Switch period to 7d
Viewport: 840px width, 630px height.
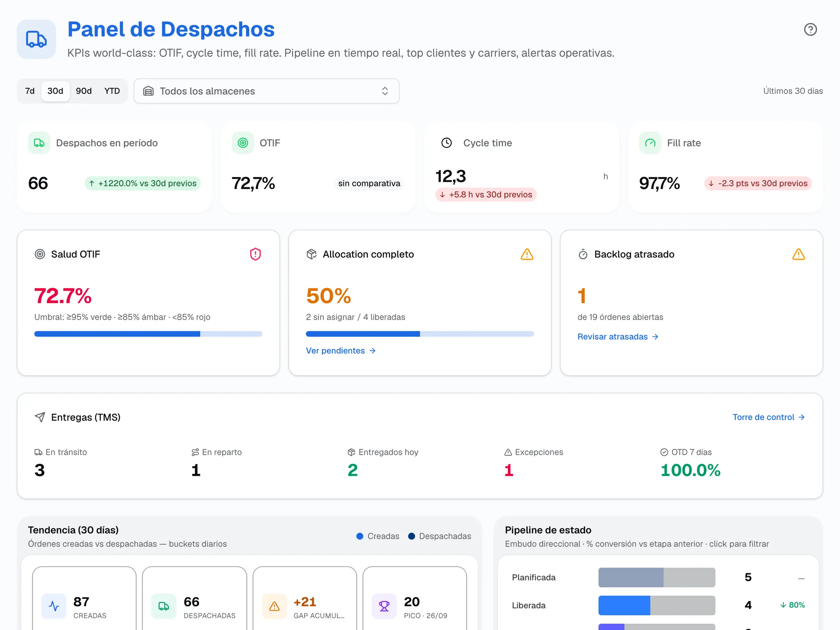click(x=30, y=91)
